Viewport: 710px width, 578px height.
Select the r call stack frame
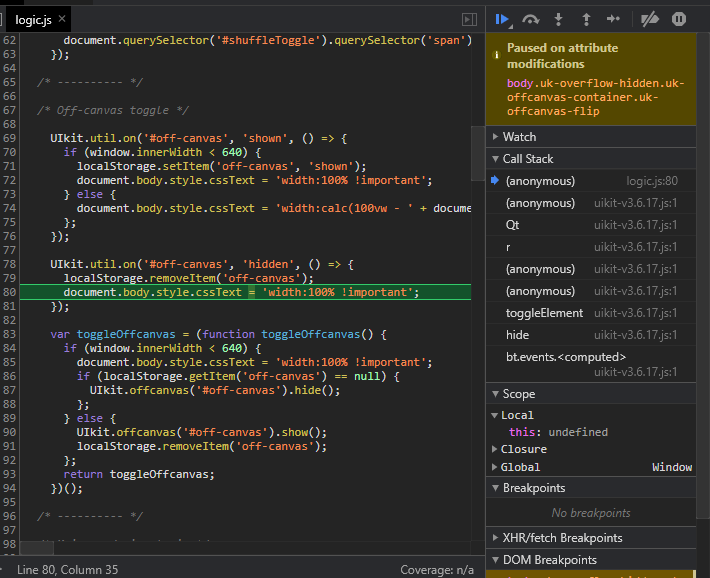coord(591,247)
